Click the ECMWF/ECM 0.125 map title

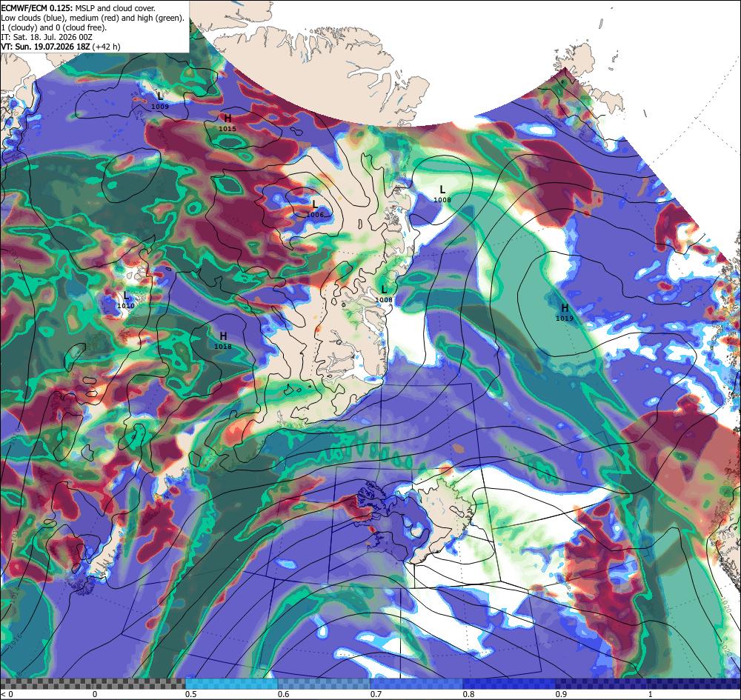coord(78,8)
